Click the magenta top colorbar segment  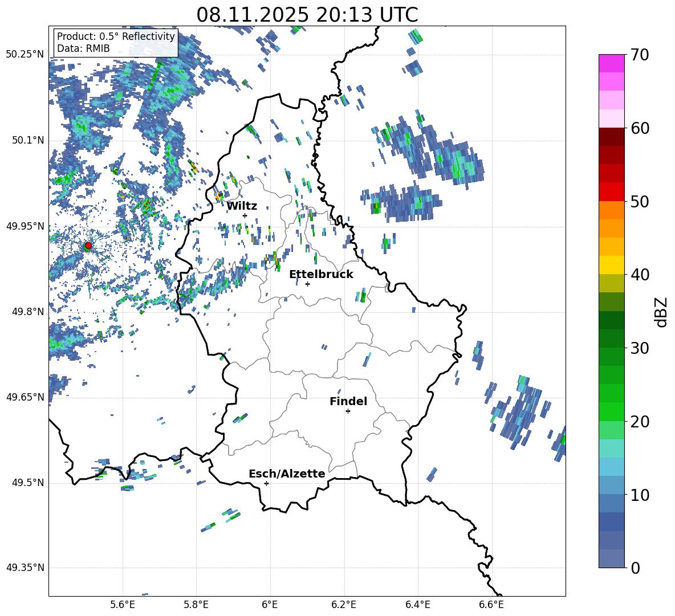(612, 63)
